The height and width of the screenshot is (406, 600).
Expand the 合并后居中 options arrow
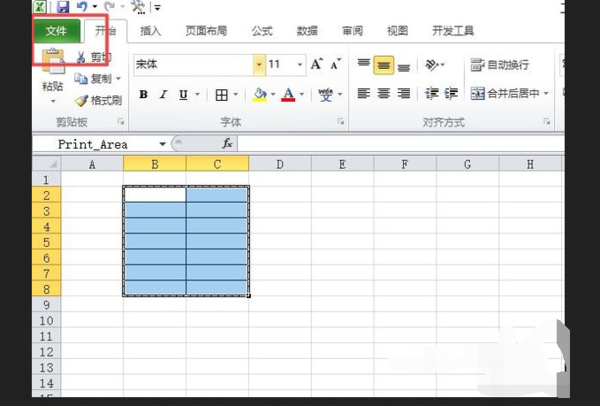click(546, 93)
